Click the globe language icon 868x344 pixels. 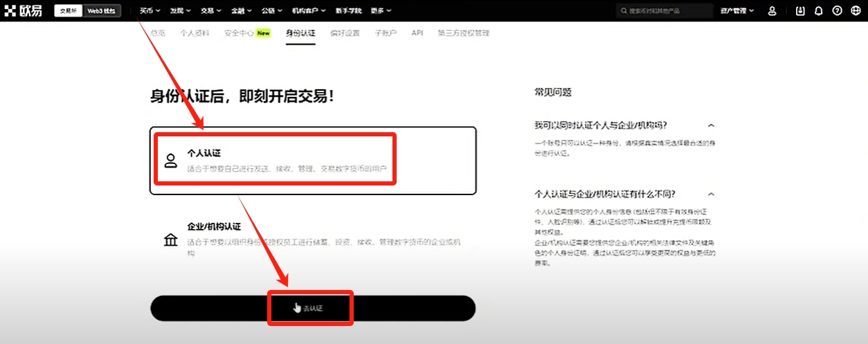[855, 10]
